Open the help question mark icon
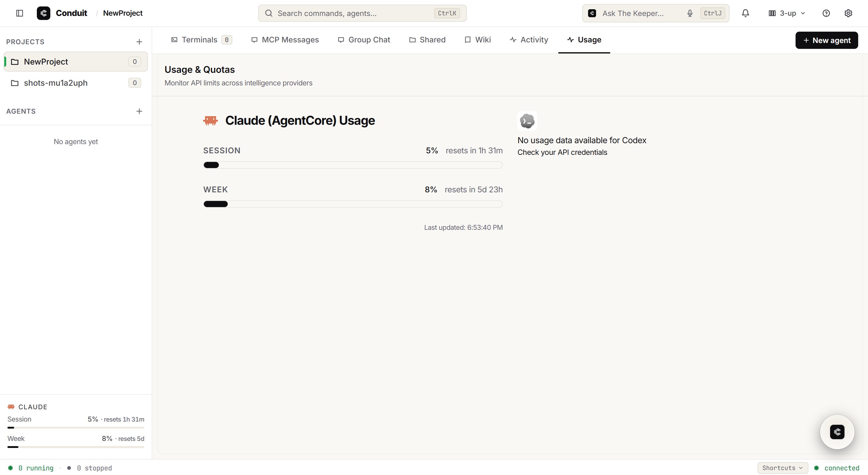868x475 pixels. [x=826, y=13]
